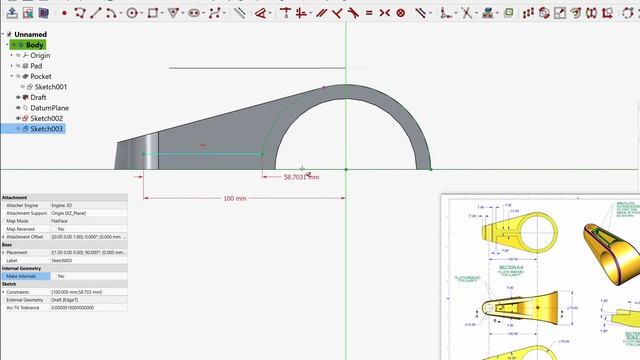Click the Leave Sketch toolbar icon
Viewport: 640px width, 360px height.
pyautogui.click(x=12, y=13)
